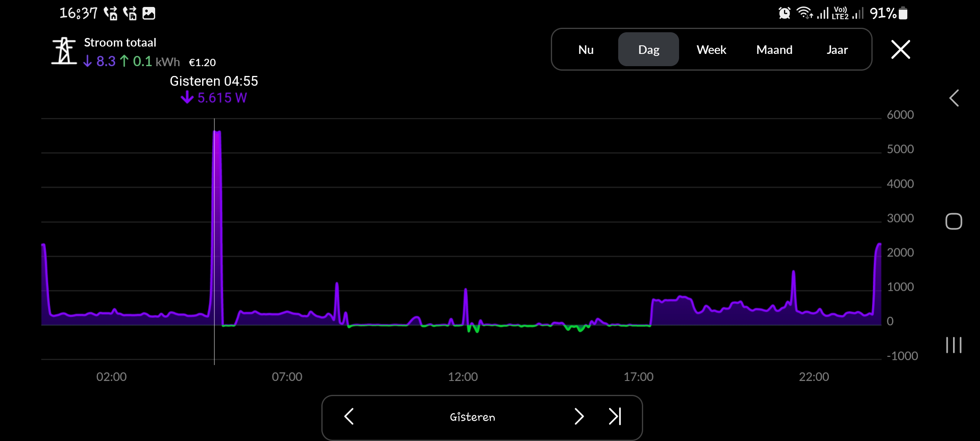This screenshot has width=980, height=441.
Task: Show the Jaar view
Action: pyautogui.click(x=837, y=50)
